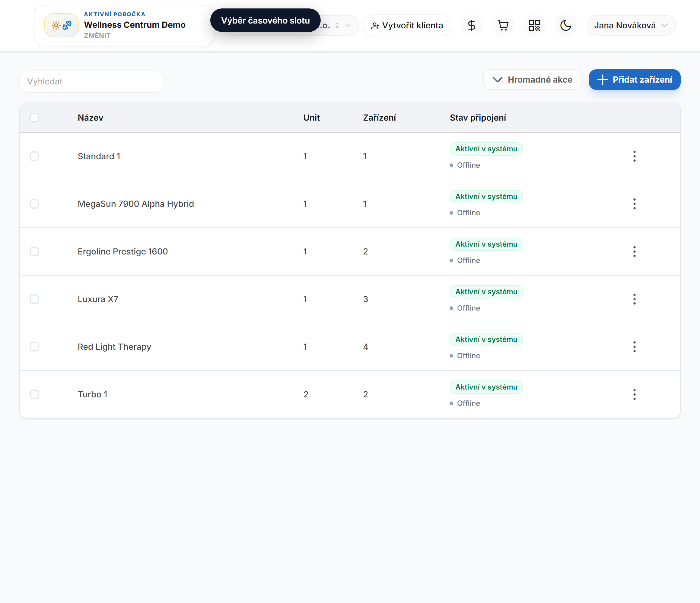Click Offline status in Ergoline Prestige 1600 row
The height and width of the screenshot is (603, 700).
click(x=465, y=260)
